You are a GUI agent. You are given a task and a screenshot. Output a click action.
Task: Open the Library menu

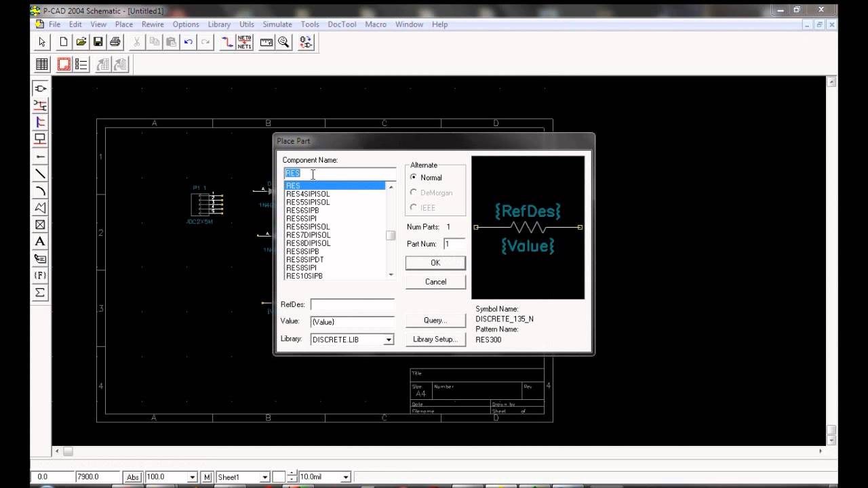(219, 24)
